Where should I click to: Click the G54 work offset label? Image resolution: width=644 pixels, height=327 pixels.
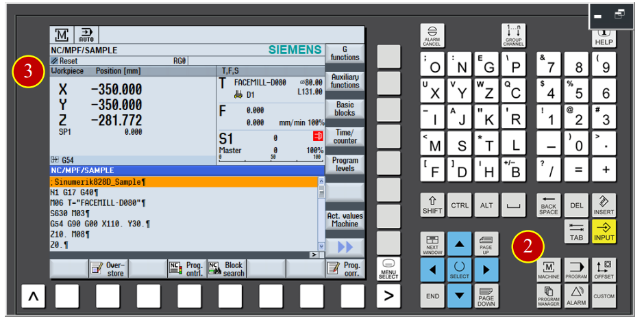[67, 160]
